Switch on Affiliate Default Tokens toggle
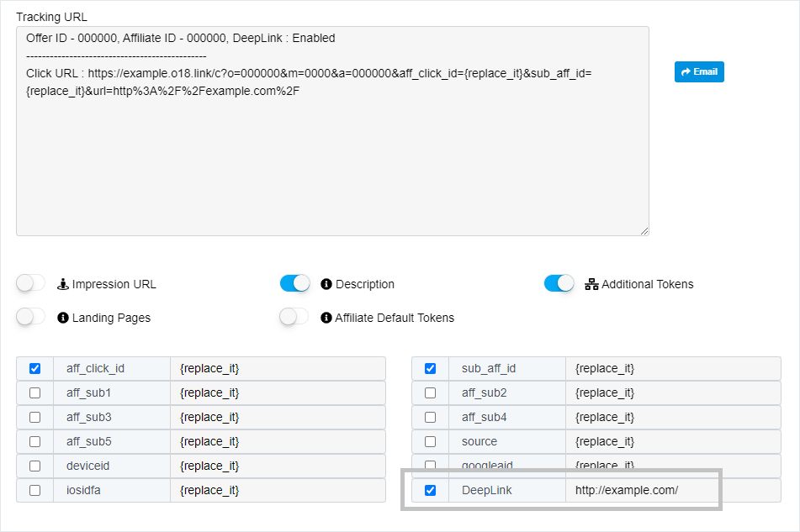 pos(294,317)
